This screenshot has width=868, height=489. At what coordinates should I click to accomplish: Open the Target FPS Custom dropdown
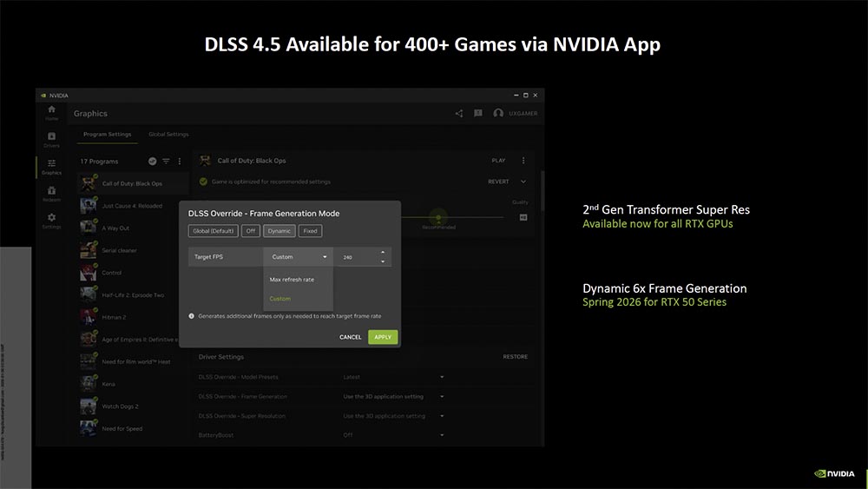(299, 257)
